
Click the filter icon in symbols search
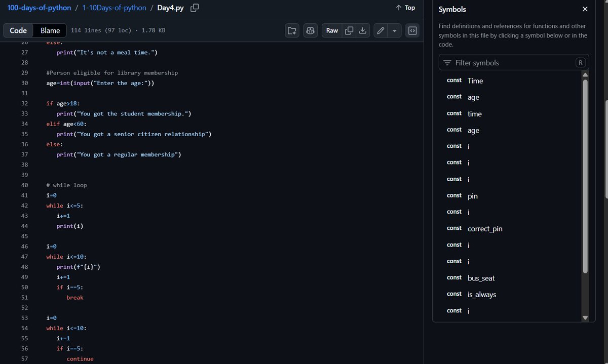(447, 63)
